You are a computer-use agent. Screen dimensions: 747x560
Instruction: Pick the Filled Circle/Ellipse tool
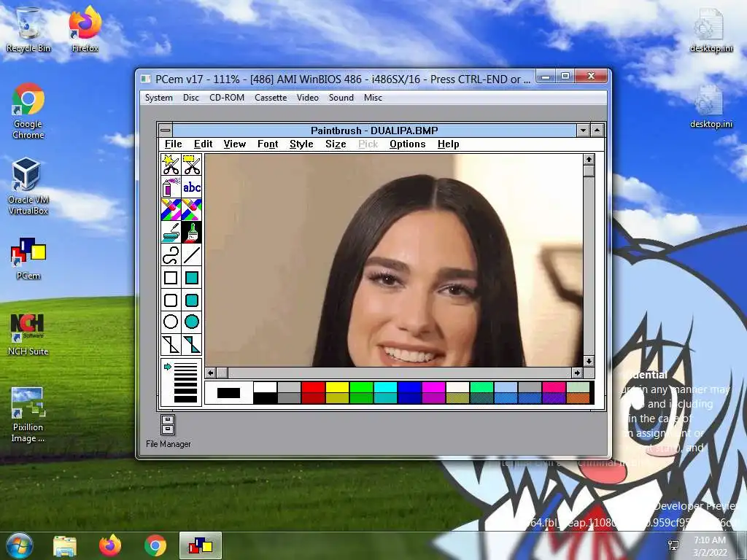pyautogui.click(x=192, y=322)
